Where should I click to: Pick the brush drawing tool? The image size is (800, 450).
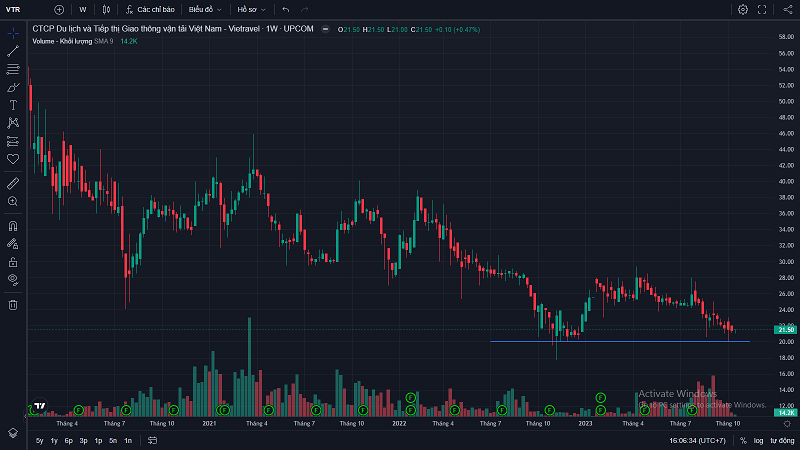[13, 87]
